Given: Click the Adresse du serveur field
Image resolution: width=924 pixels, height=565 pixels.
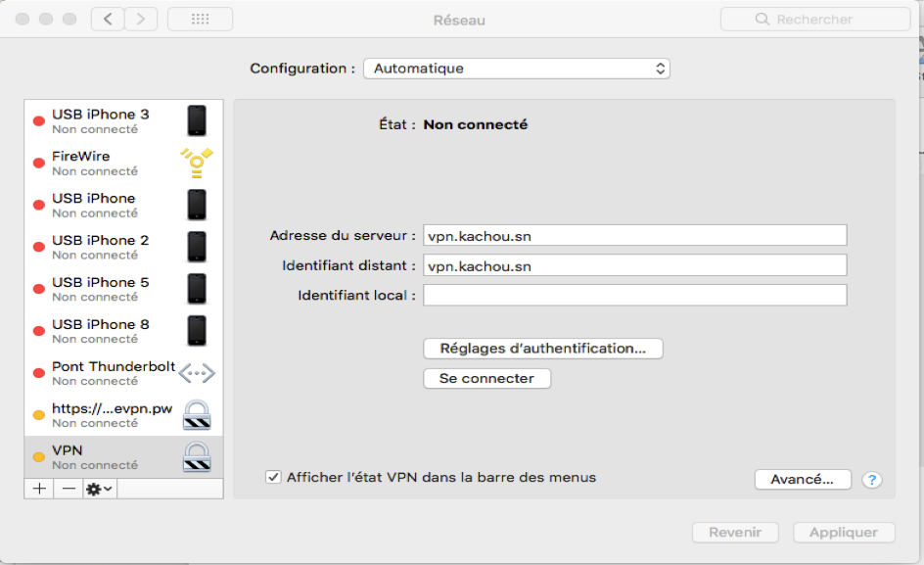Looking at the screenshot, I should pyautogui.click(x=634, y=235).
